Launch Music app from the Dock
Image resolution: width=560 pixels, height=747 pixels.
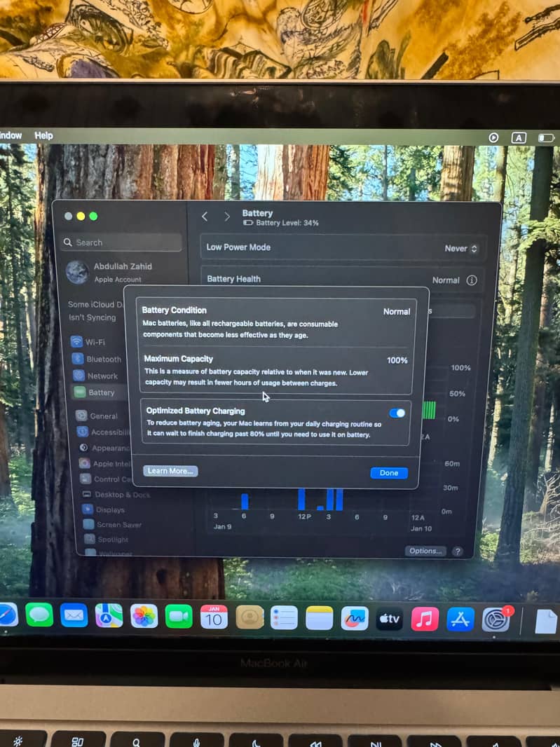425,620
